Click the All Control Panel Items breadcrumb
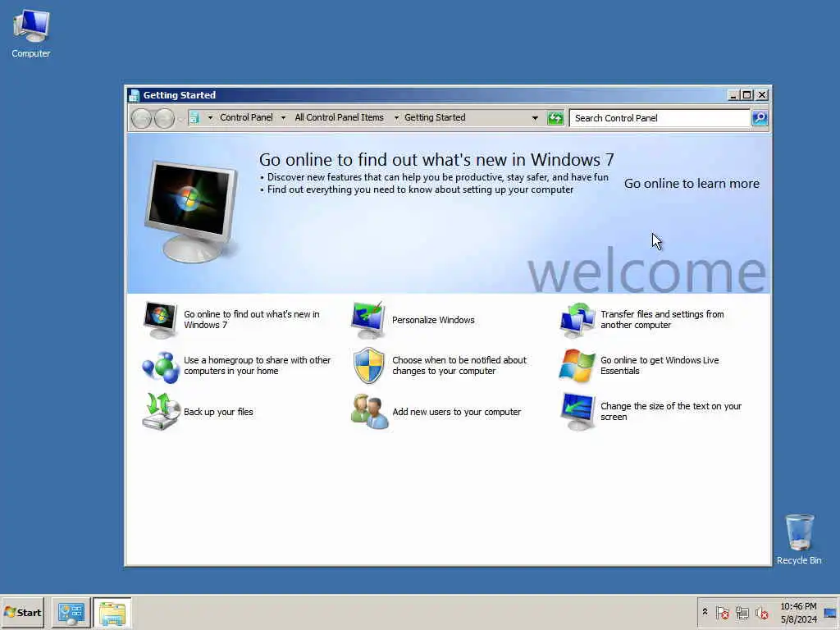 click(339, 117)
